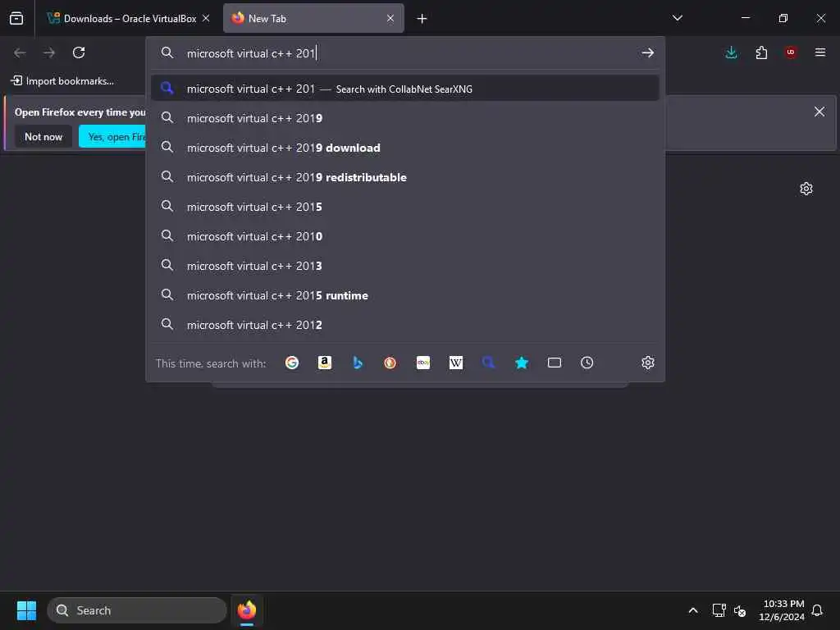The image size is (840, 630).
Task: Search bookmarks via the star icon
Action: pyautogui.click(x=522, y=363)
